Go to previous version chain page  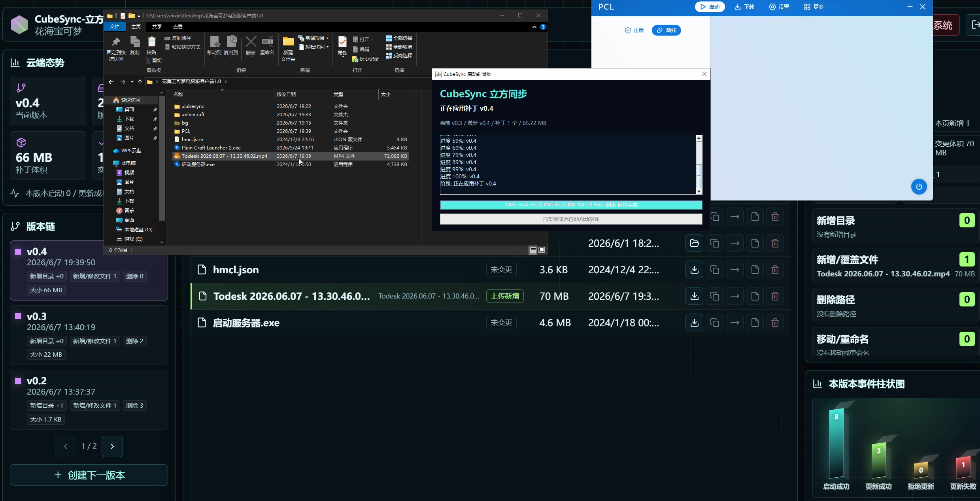coord(66,446)
